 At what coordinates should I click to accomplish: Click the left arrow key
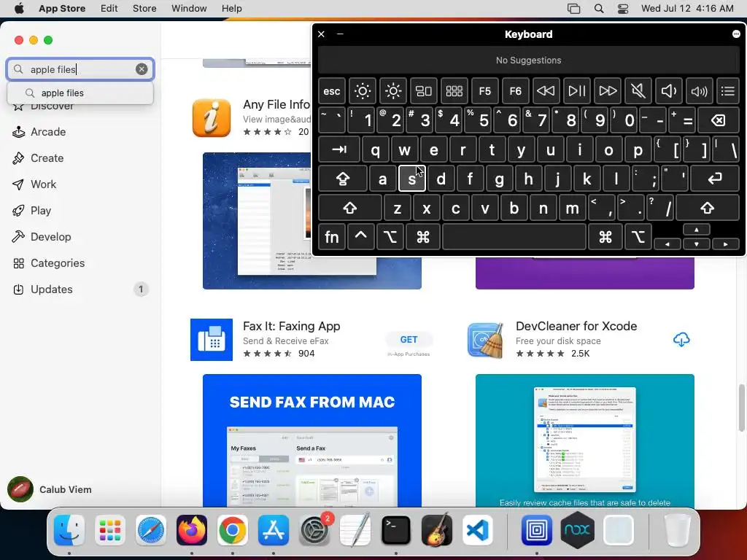pos(667,244)
